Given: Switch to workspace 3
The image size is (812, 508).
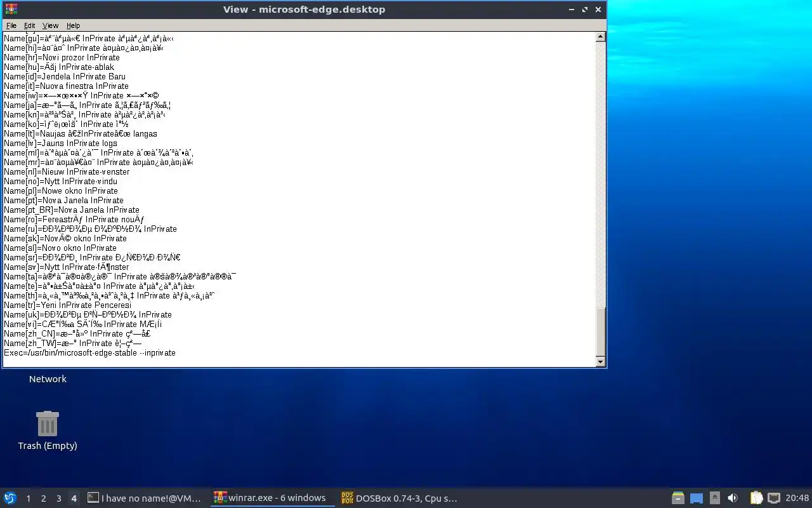Looking at the screenshot, I should click(x=58, y=498).
